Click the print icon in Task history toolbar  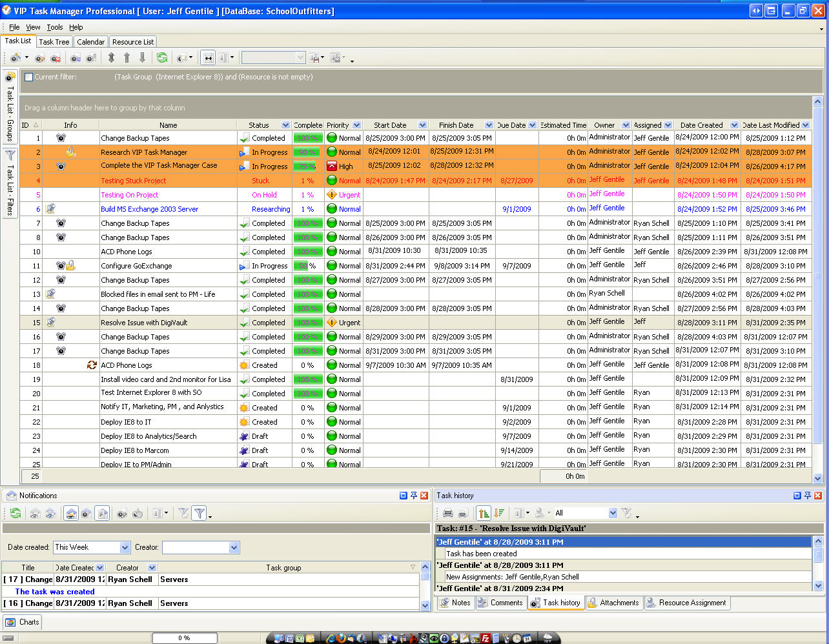coord(447,514)
